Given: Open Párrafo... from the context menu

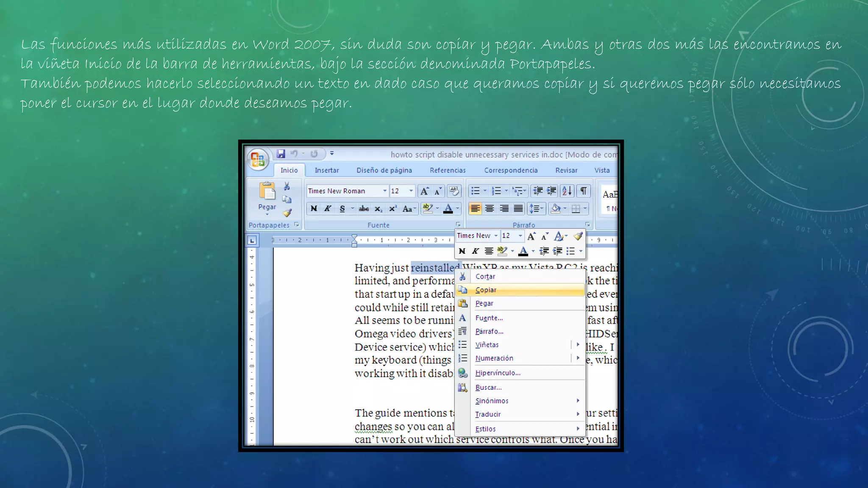Looking at the screenshot, I should (520, 332).
